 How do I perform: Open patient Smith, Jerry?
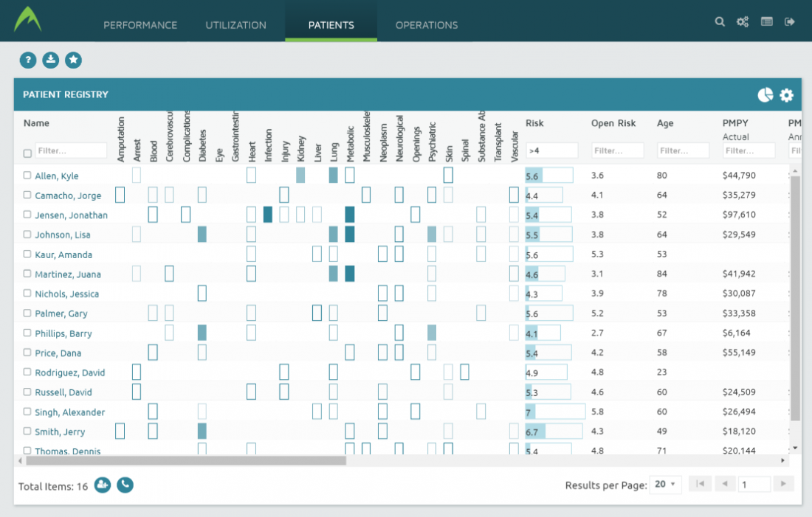60,431
